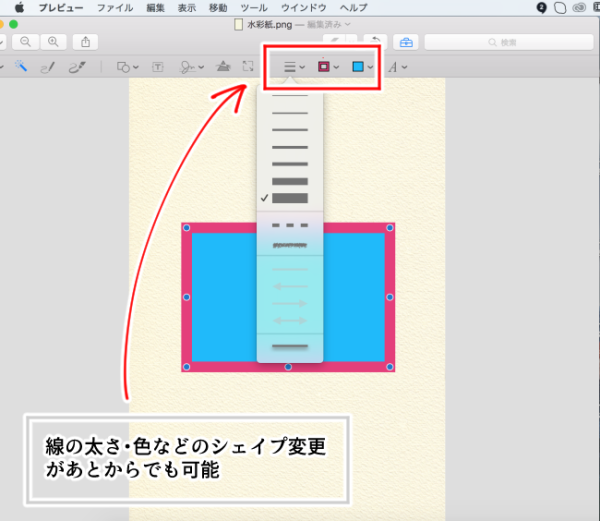Click the Adjust Color prism icon

tap(223, 67)
